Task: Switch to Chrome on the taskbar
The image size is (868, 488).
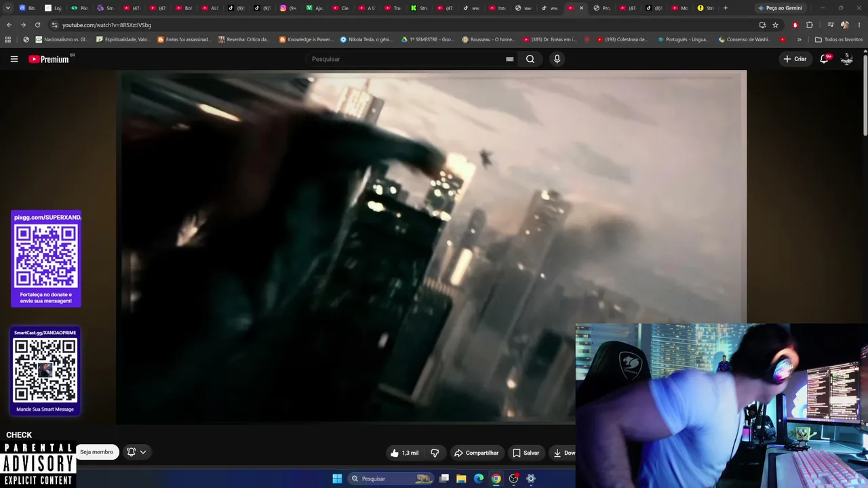Action: tap(496, 479)
